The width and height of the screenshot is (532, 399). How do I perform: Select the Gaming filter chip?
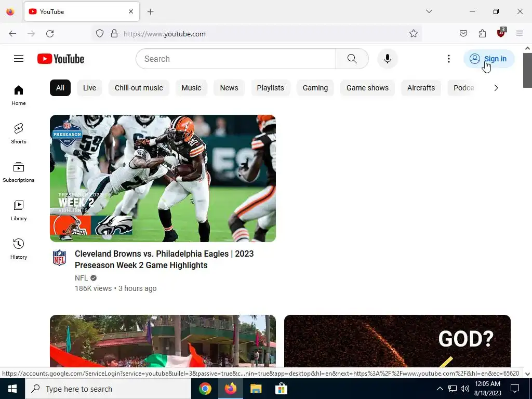coord(315,88)
